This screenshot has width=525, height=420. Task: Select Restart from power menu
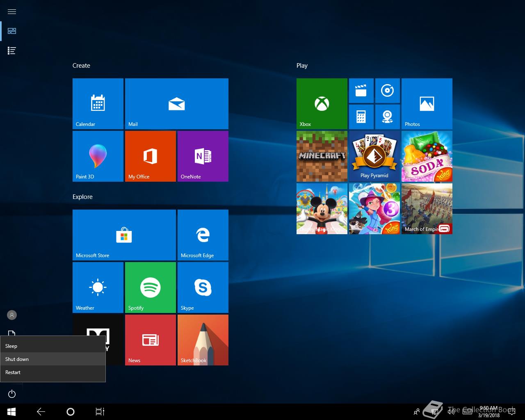(53, 372)
